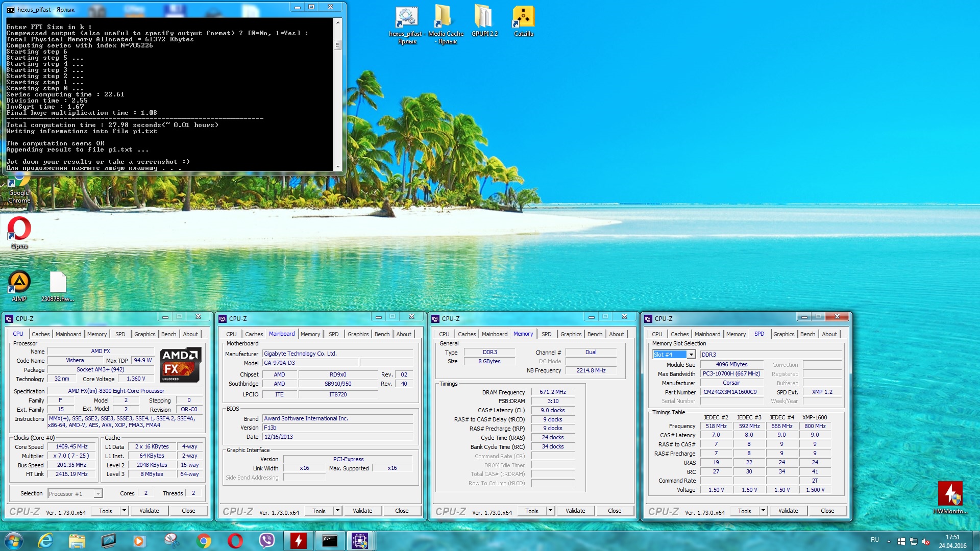Click the Threads value field

click(193, 493)
